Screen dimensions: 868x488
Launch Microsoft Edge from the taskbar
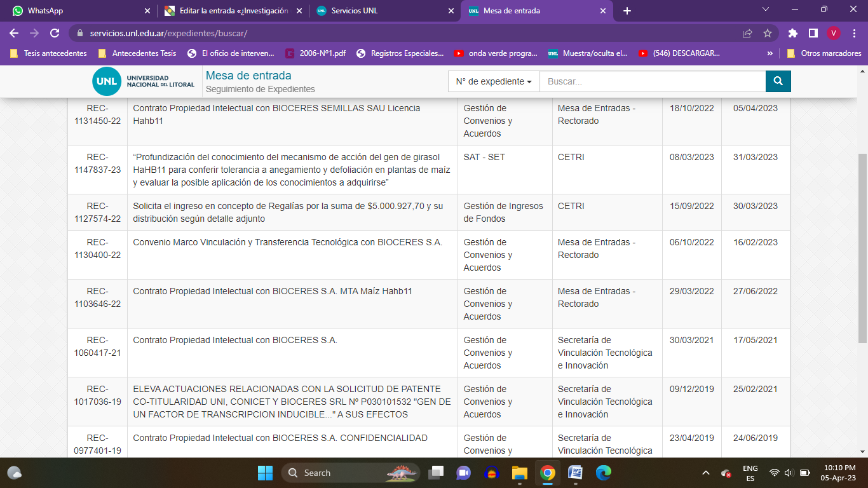[603, 473]
